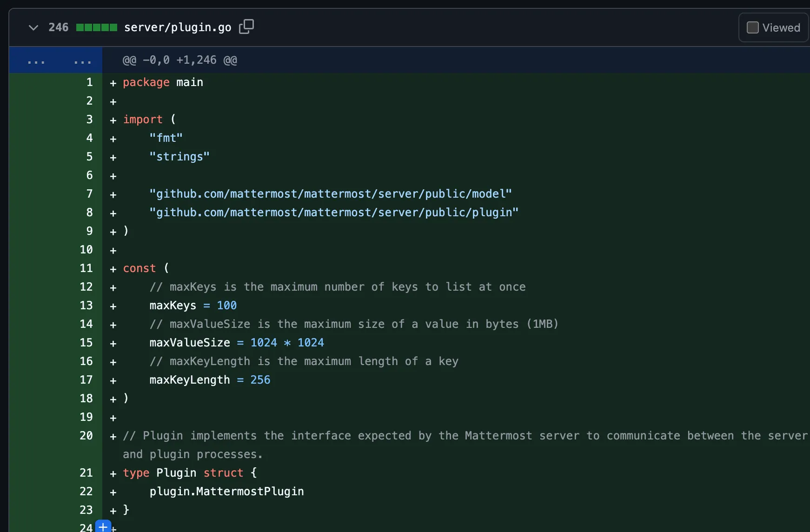
Task: Select line number 1
Action: pyautogui.click(x=89, y=82)
